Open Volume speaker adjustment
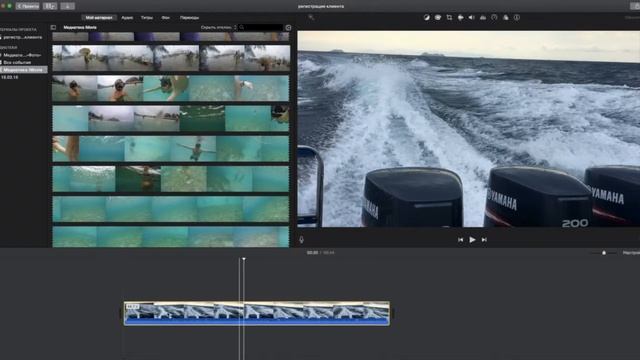The width and height of the screenshot is (640, 360). [471, 18]
